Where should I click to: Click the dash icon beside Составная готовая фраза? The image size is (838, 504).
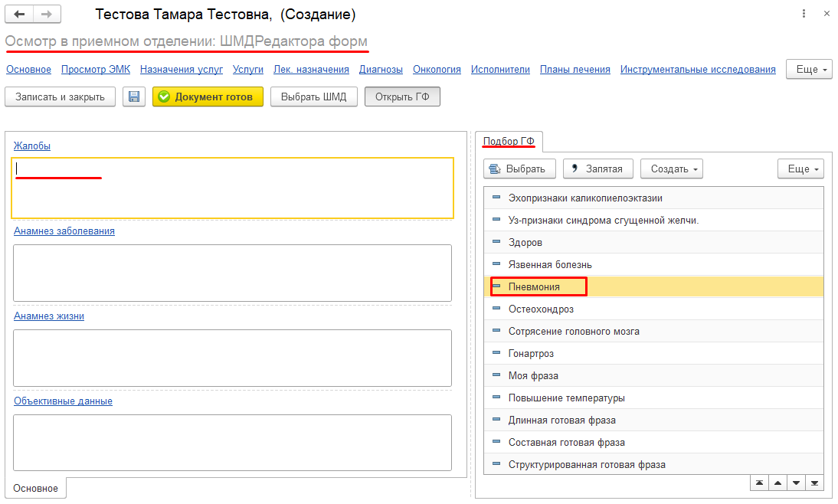pos(496,442)
